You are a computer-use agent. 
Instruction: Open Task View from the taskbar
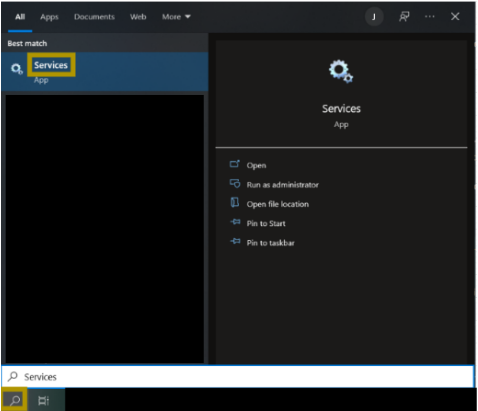pos(44,400)
